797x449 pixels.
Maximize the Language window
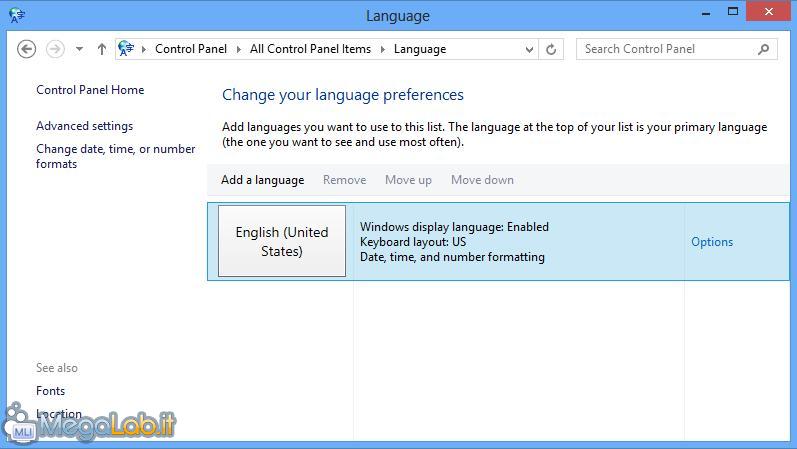click(732, 11)
